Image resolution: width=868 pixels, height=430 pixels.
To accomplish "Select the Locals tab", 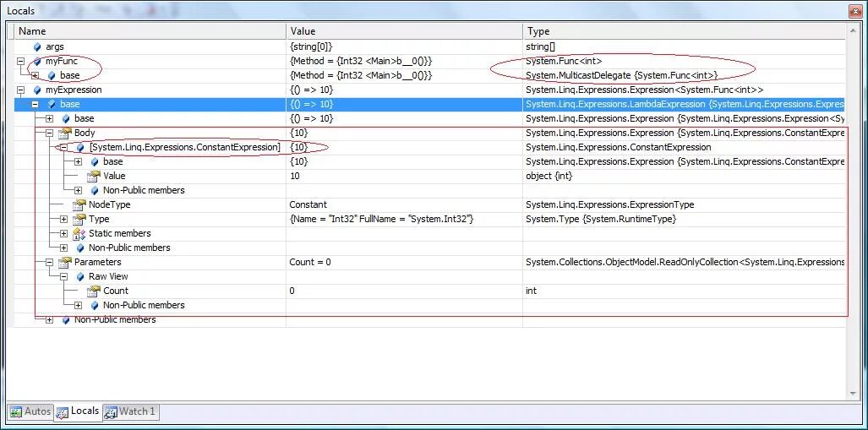I will [78, 411].
